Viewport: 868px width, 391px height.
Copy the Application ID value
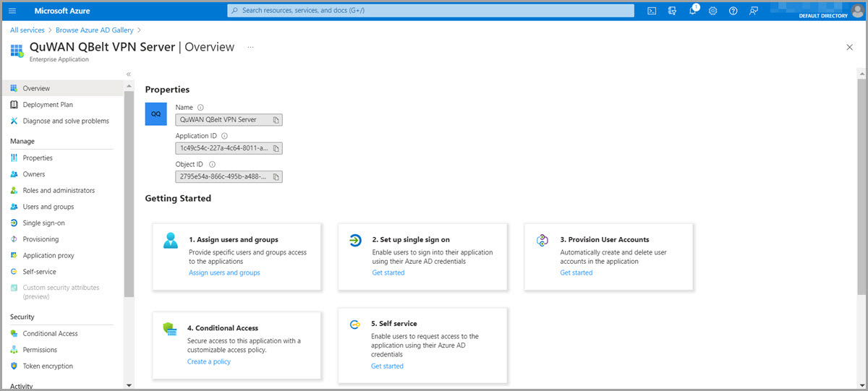pyautogui.click(x=276, y=148)
